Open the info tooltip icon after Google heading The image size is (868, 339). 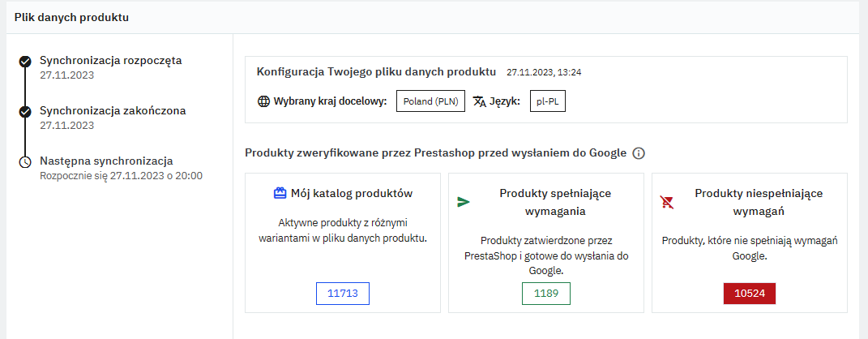click(x=639, y=153)
